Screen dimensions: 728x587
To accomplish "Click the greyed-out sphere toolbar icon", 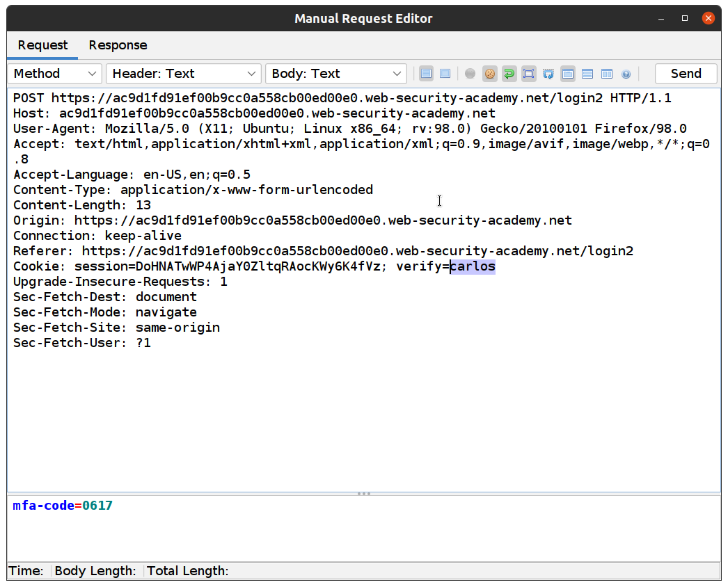I will (x=470, y=74).
